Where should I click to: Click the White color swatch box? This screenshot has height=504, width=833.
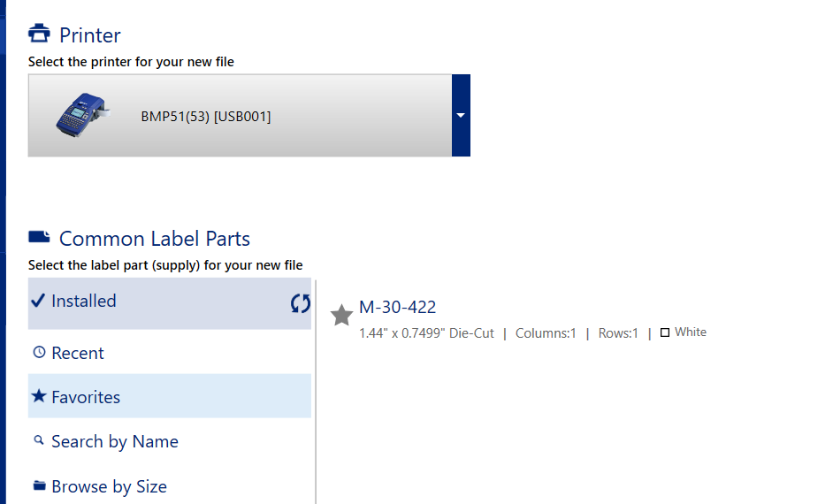pyautogui.click(x=665, y=332)
